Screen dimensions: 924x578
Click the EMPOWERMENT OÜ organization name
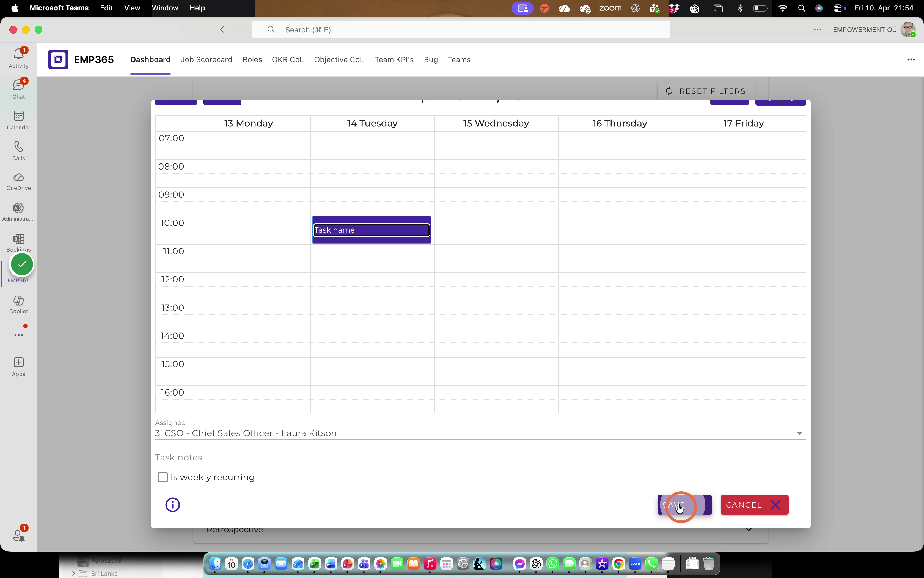(x=864, y=29)
